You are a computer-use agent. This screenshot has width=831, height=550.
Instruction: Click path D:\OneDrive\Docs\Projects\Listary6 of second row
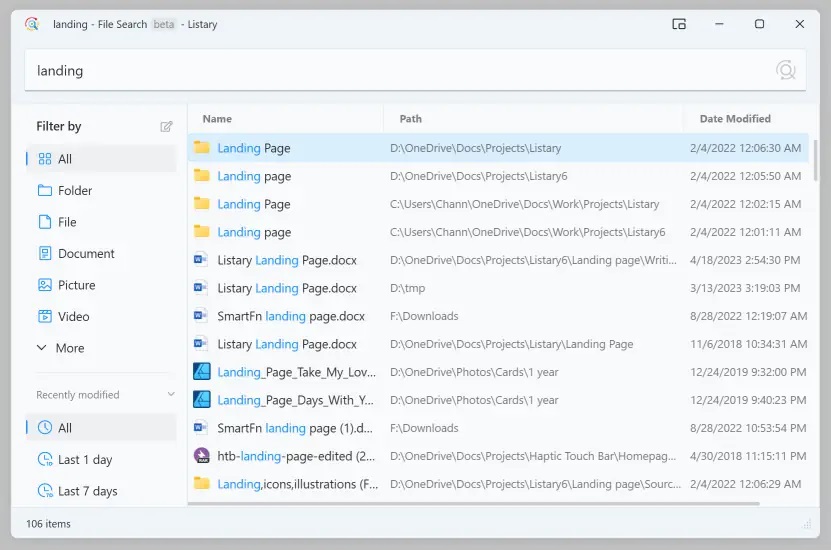[479, 176]
